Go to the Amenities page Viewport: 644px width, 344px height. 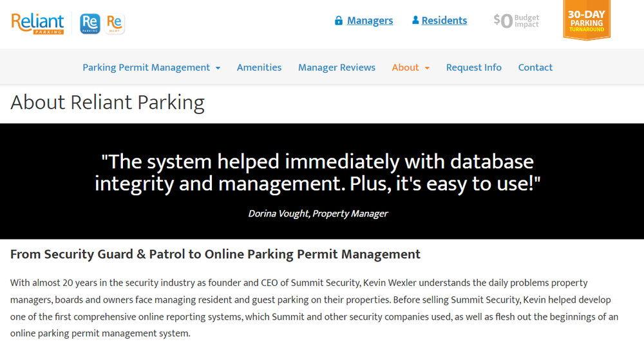(259, 68)
